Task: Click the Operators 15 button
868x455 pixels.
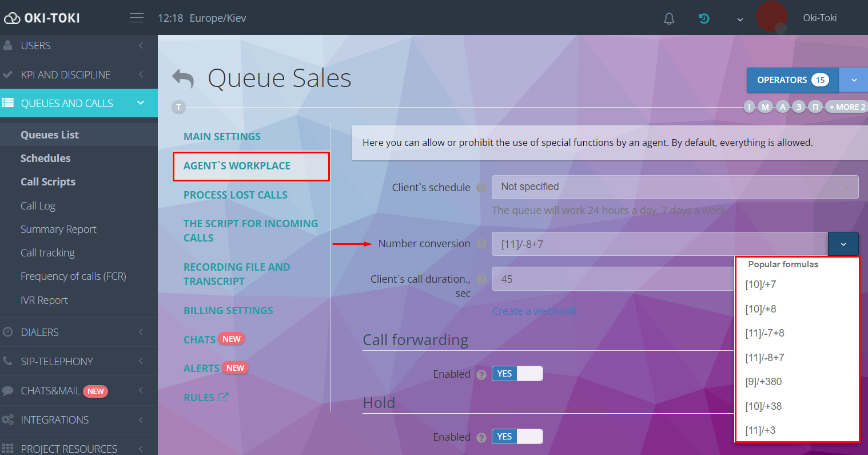Action: tap(792, 80)
